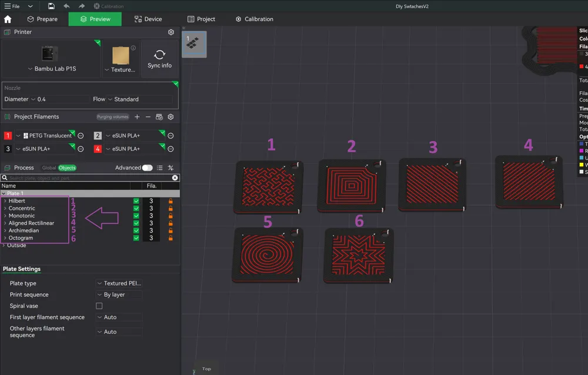This screenshot has width=588, height=375.
Task: Open Other layers filament sequence dropdown
Action: pos(119,332)
